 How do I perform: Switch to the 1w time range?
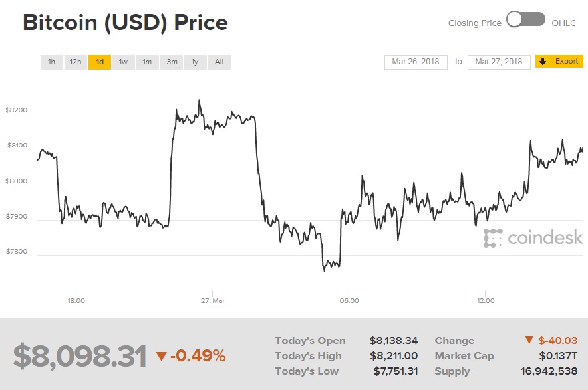[122, 62]
